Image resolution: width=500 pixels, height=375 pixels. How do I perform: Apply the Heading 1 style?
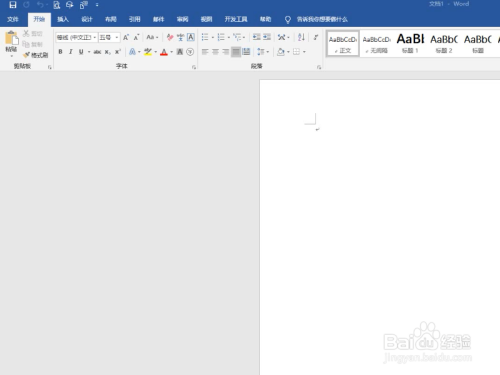click(x=410, y=44)
